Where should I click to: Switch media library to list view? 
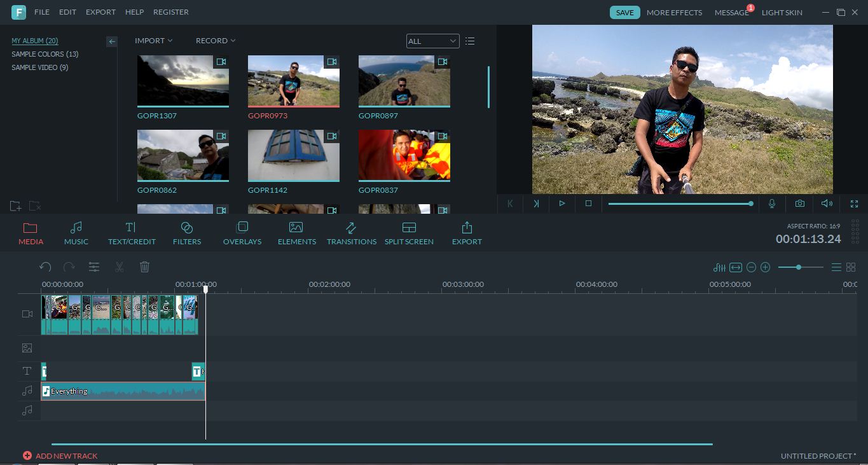pos(470,41)
